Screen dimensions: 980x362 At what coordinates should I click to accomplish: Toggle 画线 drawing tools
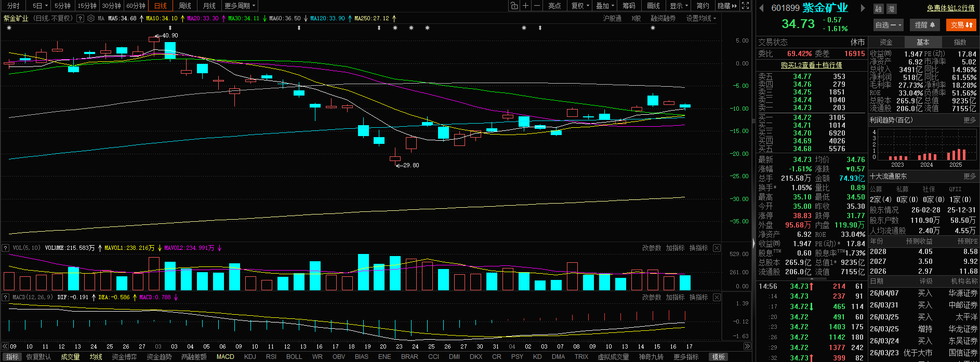[x=654, y=6]
